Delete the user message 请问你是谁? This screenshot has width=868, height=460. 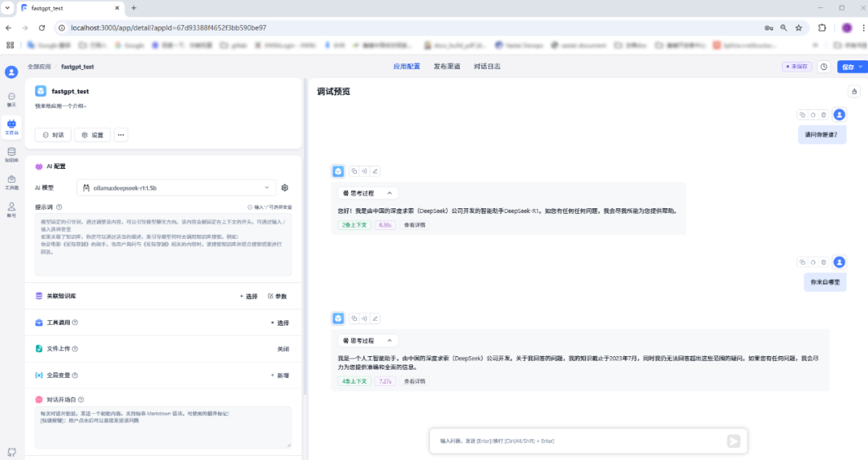(x=824, y=115)
